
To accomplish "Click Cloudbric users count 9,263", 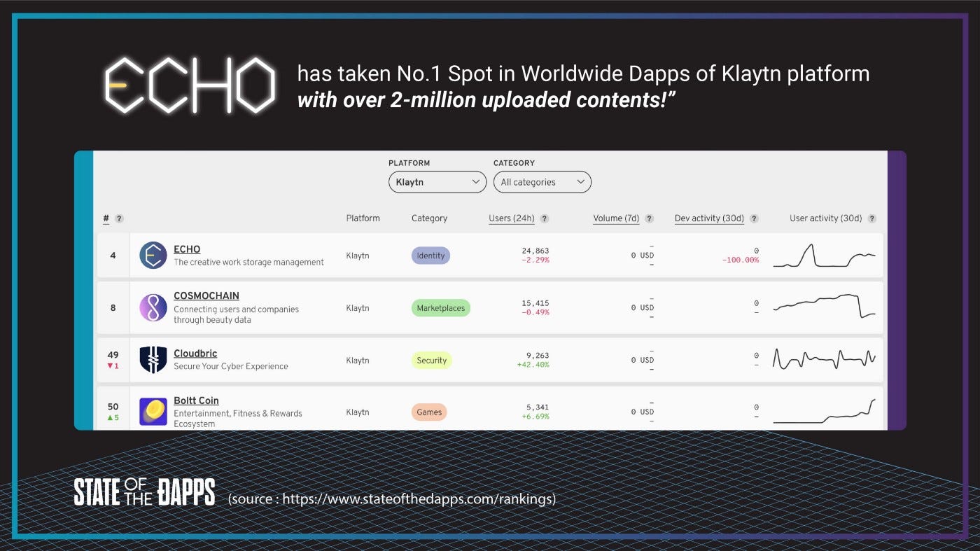I will 538,355.
